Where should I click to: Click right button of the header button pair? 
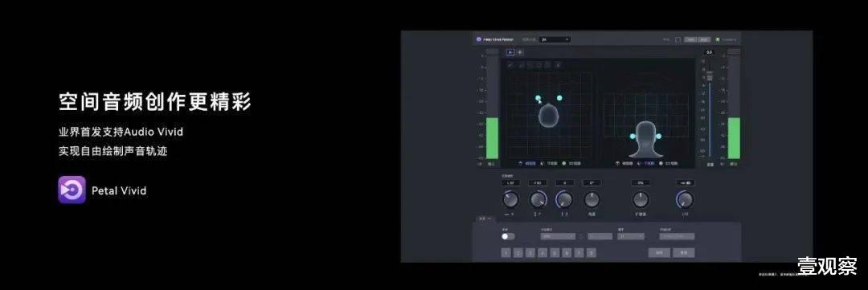click(704, 39)
